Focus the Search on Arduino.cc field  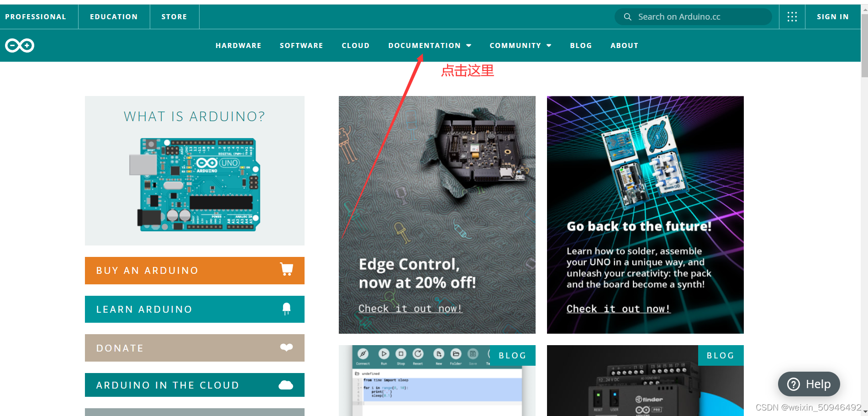(x=693, y=17)
